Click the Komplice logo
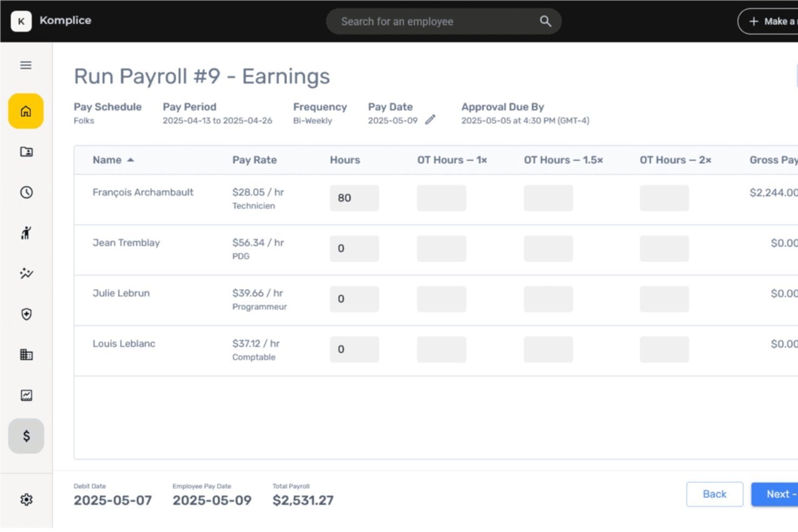This screenshot has width=798, height=532. pyautogui.click(x=51, y=21)
